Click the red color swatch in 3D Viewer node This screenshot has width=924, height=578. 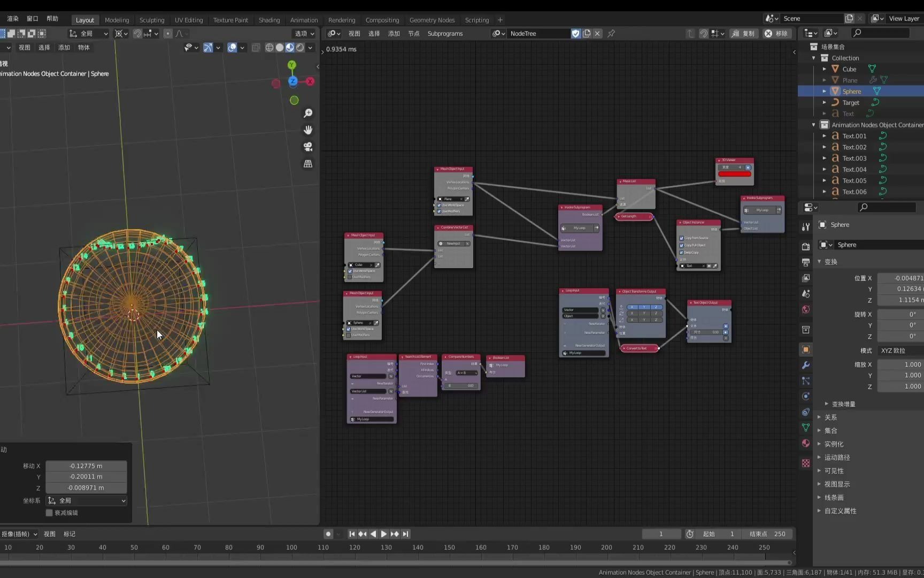(x=735, y=174)
